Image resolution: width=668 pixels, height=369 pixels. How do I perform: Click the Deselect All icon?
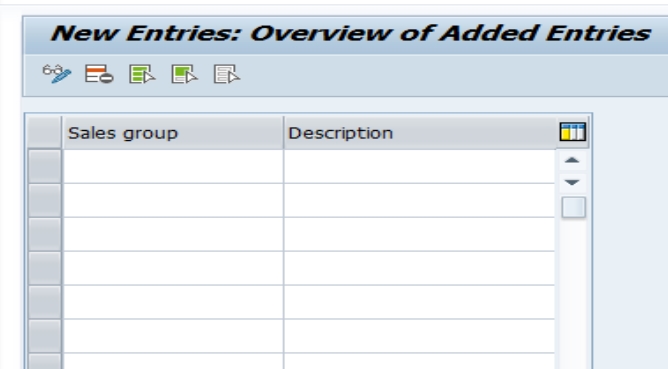click(227, 74)
